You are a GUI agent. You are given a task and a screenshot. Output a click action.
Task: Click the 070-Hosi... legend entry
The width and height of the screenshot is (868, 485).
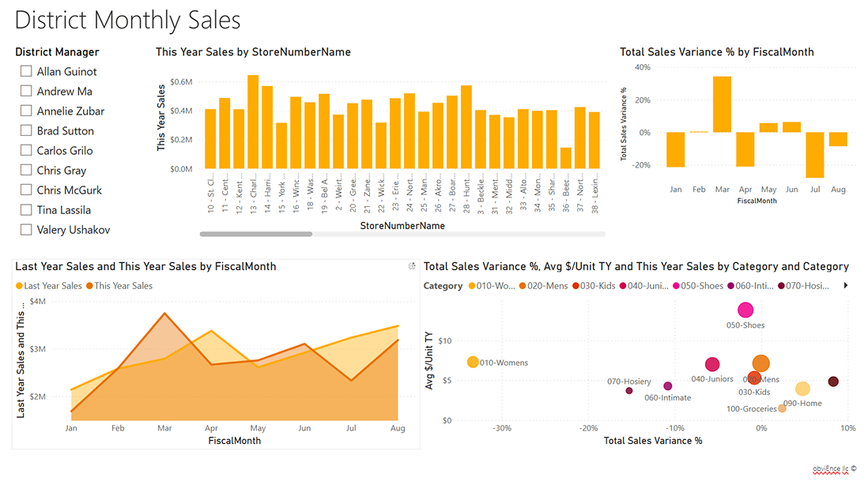tap(804, 286)
